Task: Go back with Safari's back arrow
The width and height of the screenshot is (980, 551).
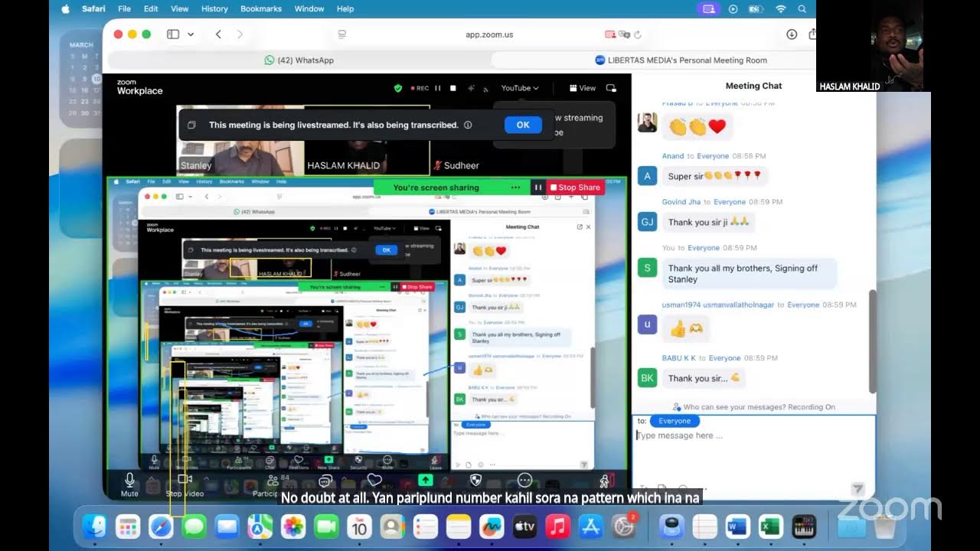Action: coord(218,34)
